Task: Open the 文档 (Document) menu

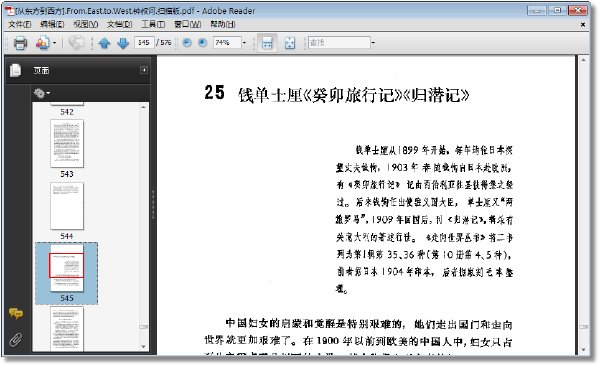Action: point(119,24)
